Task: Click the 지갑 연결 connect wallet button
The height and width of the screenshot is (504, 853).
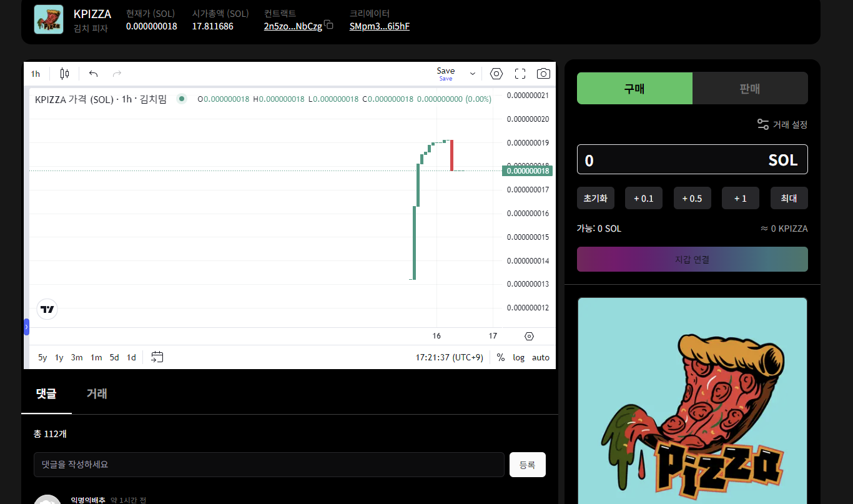Action: click(693, 259)
